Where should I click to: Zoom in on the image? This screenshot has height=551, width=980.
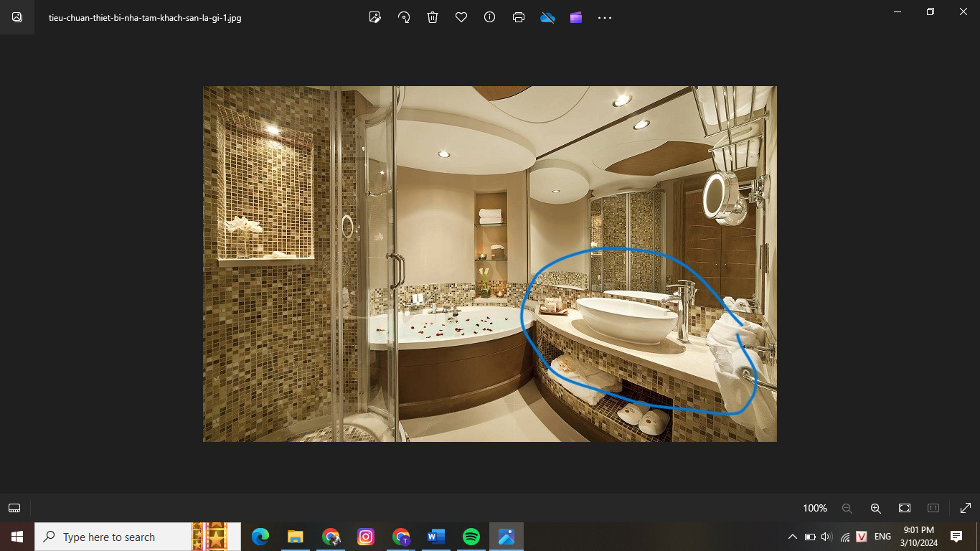coord(875,508)
